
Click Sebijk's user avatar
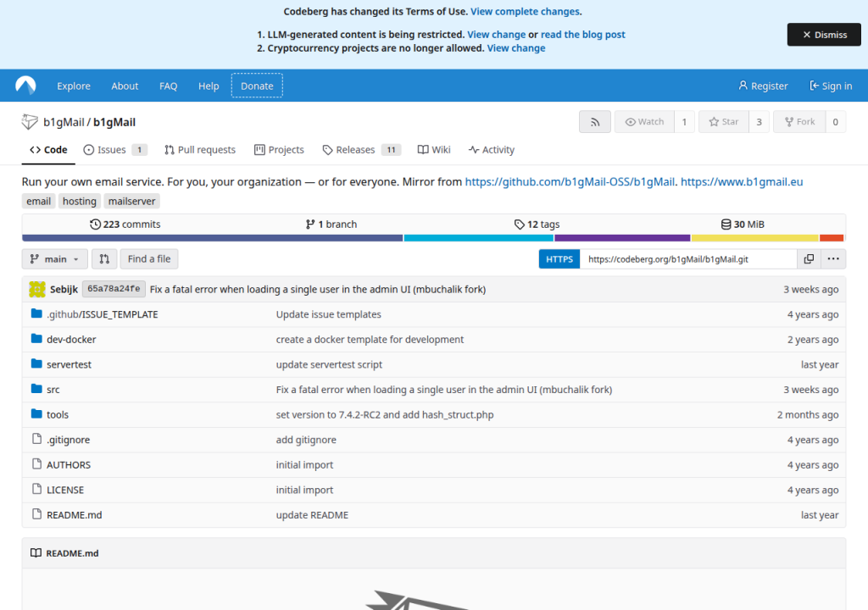(x=37, y=289)
